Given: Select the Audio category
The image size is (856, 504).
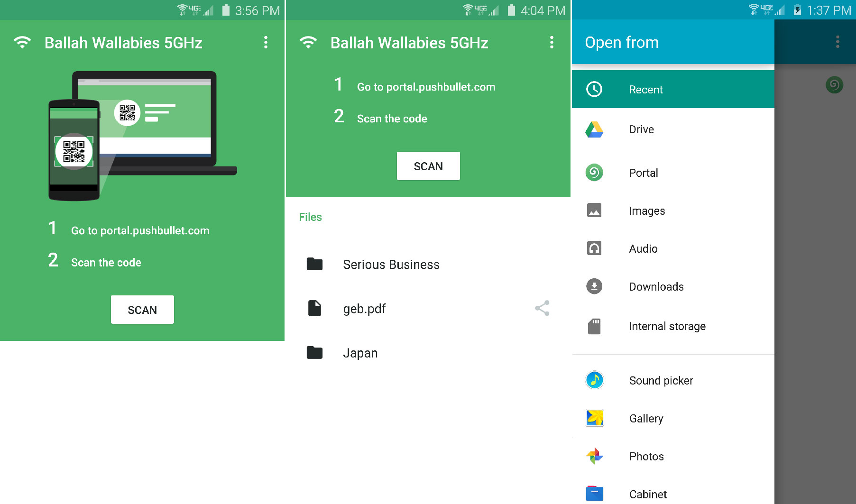Looking at the screenshot, I should pos(643,248).
